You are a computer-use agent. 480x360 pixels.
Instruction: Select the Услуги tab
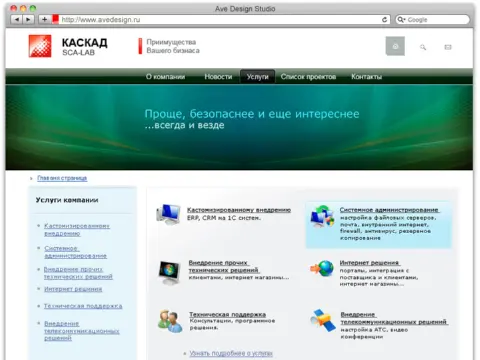[257, 77]
